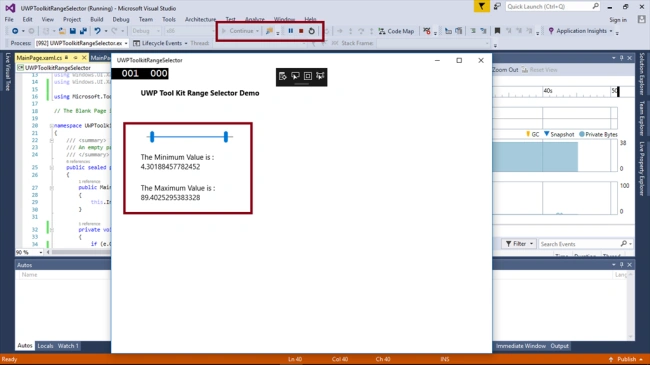The image size is (650, 365).
Task: Open the Application Insights dropdown arrow
Action: 611,31
